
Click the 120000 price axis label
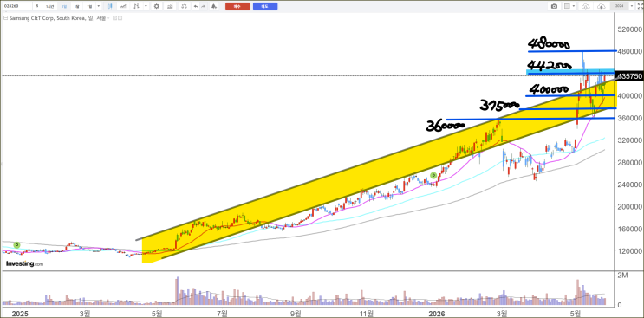click(x=630, y=250)
